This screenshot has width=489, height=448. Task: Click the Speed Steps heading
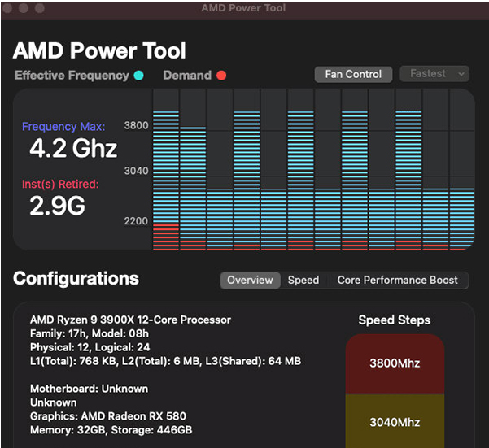(395, 320)
